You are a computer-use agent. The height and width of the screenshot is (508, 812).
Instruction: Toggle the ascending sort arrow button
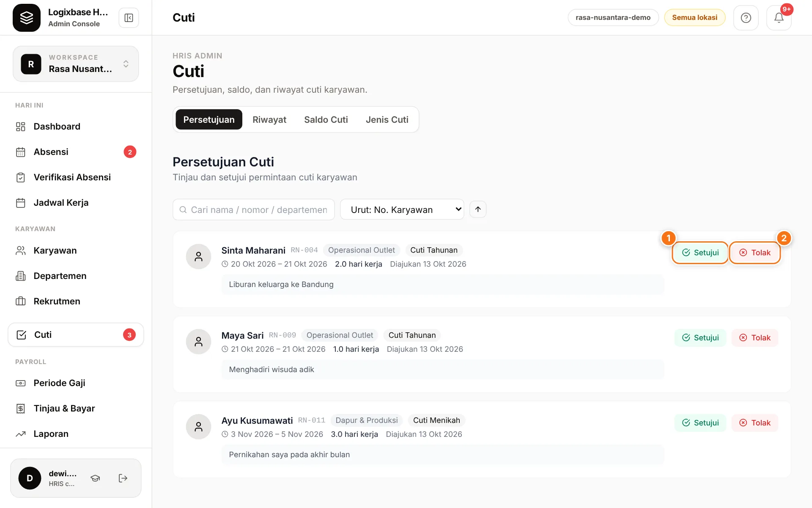pos(478,209)
